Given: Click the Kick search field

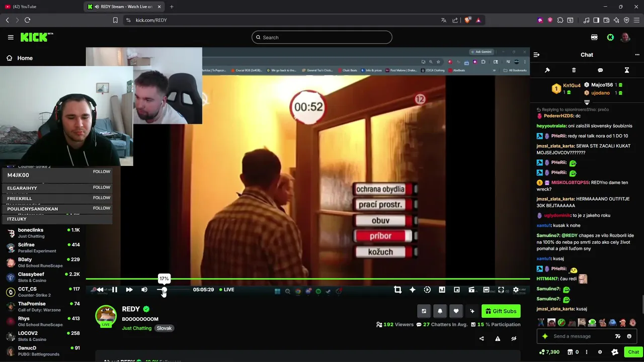Looking at the screenshot, I should pyautogui.click(x=322, y=37).
